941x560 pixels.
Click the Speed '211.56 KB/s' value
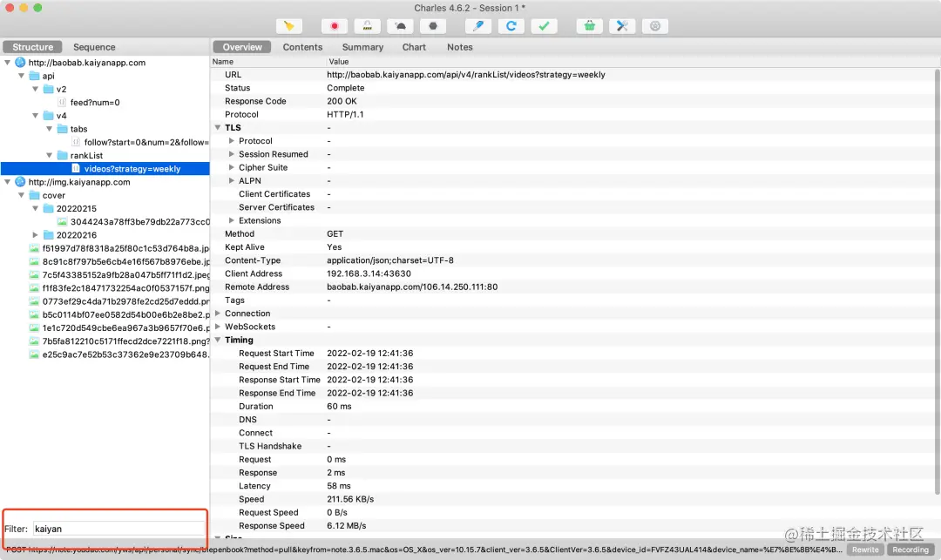pos(350,499)
